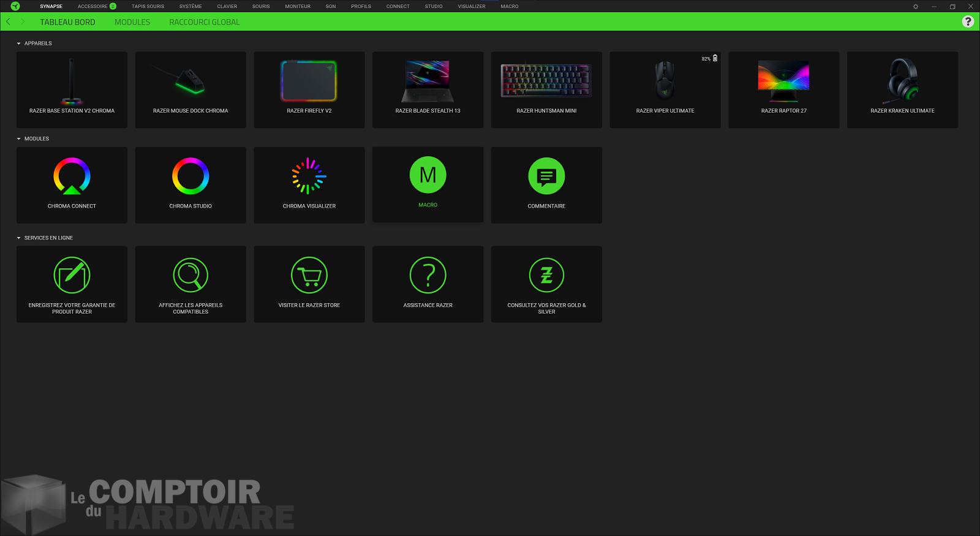Collapse the Modules section
The height and width of the screenshot is (536, 980).
[19, 139]
